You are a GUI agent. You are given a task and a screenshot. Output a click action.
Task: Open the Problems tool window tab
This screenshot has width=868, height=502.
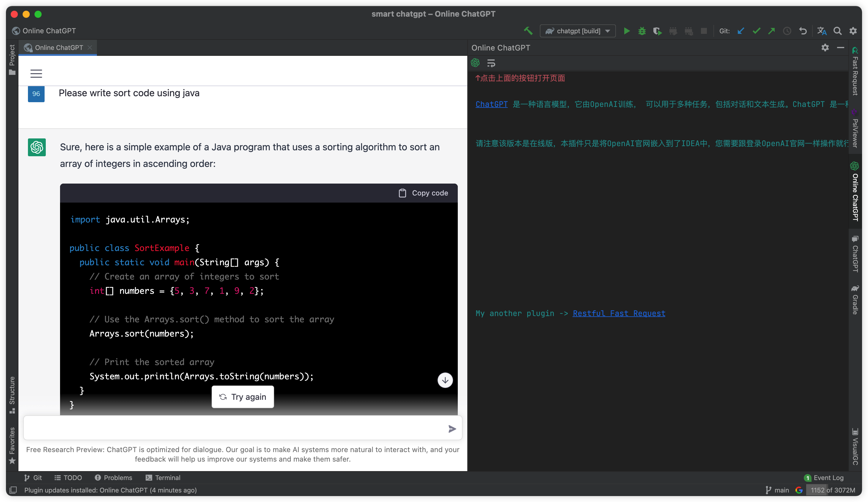(x=113, y=478)
